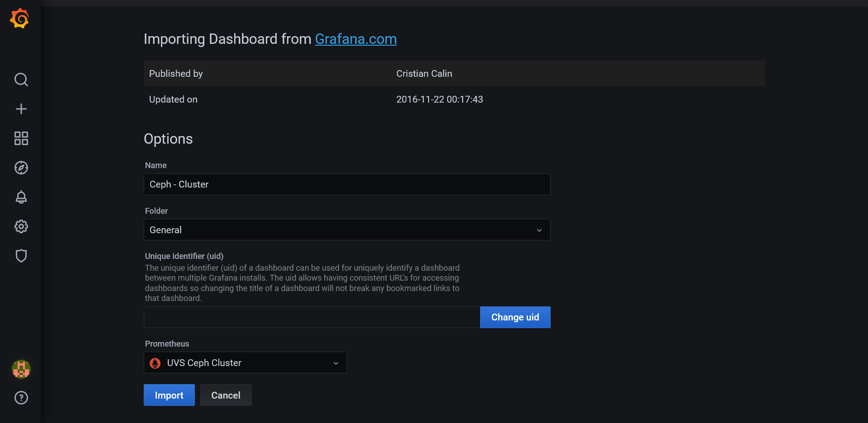Click the Prometheus datasource flame icon

(x=155, y=363)
